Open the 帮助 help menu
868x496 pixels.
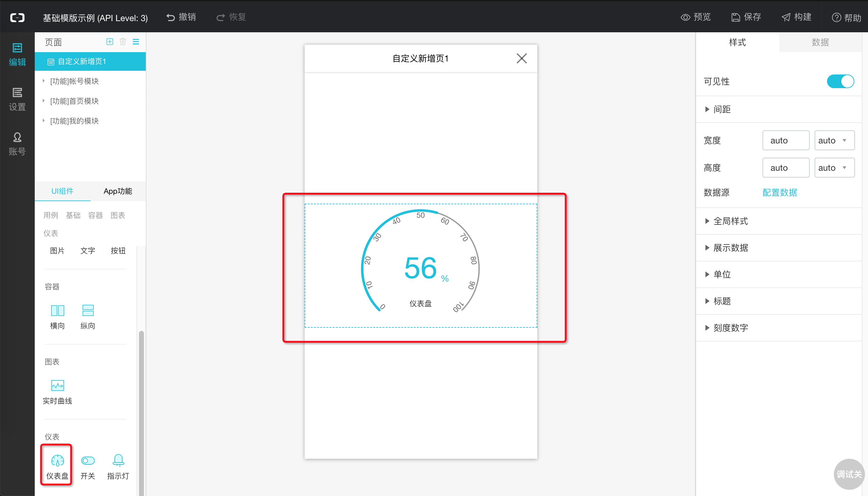(847, 17)
